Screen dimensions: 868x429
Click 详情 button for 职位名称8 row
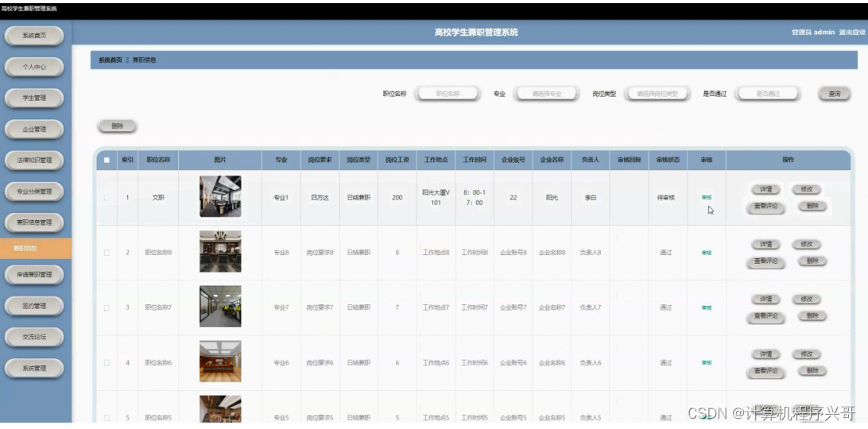pyautogui.click(x=765, y=244)
